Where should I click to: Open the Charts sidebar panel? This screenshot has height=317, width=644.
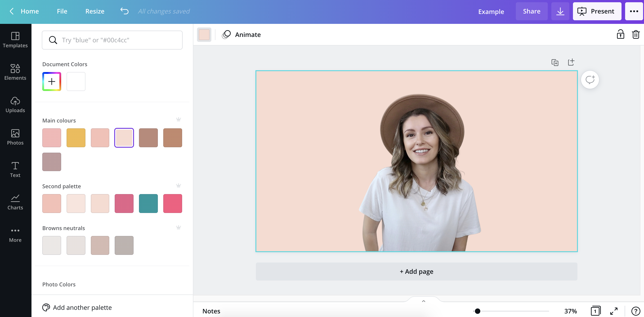(15, 202)
